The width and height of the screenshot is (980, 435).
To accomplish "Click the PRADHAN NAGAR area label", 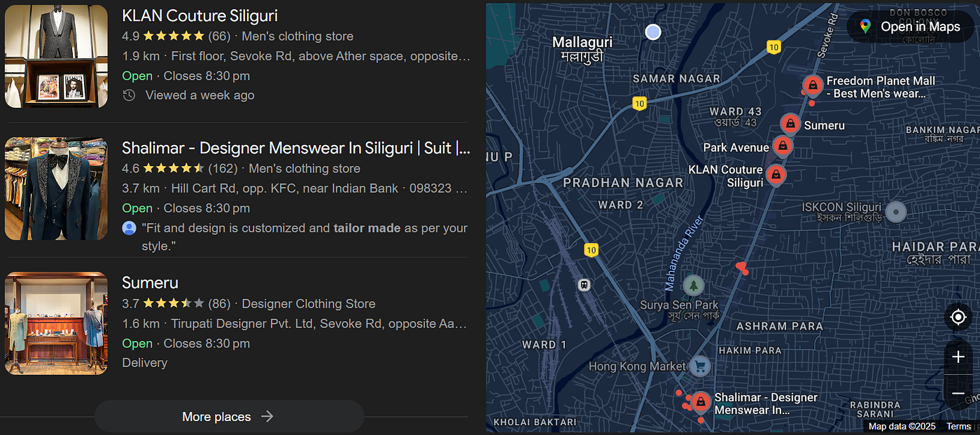I will (x=623, y=183).
